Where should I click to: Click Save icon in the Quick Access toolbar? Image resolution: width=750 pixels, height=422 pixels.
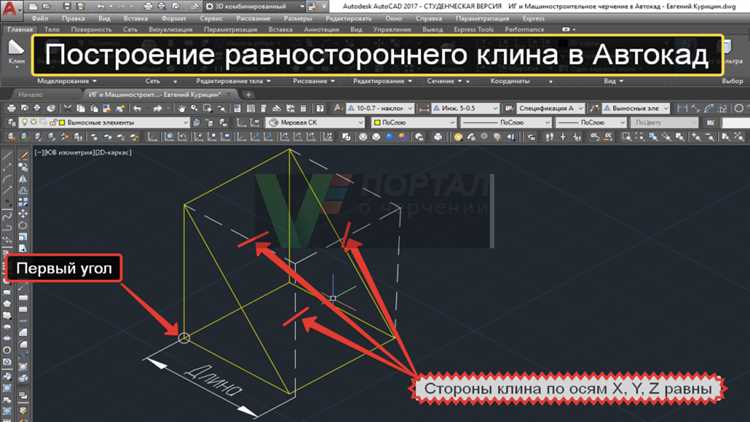tap(67, 7)
